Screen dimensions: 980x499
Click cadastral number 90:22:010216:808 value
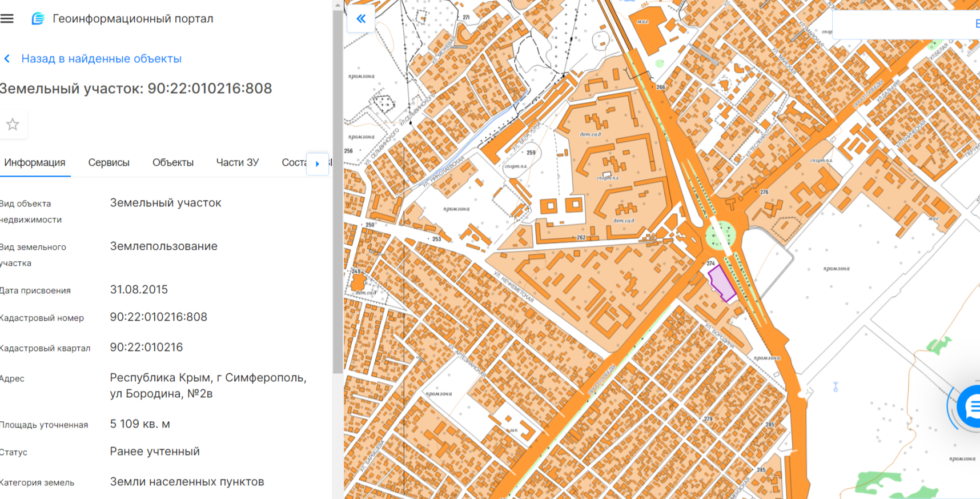tap(158, 317)
